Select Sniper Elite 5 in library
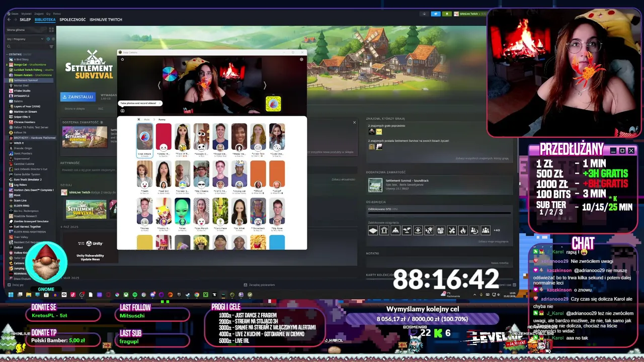 (x=22, y=117)
